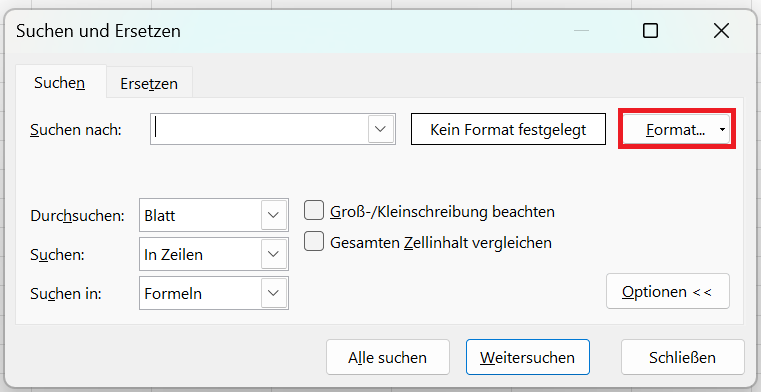This screenshot has height=392, width=761.
Task: Enable Groß-/Kleinschreibung beachten checkbox
Action: tap(314, 211)
